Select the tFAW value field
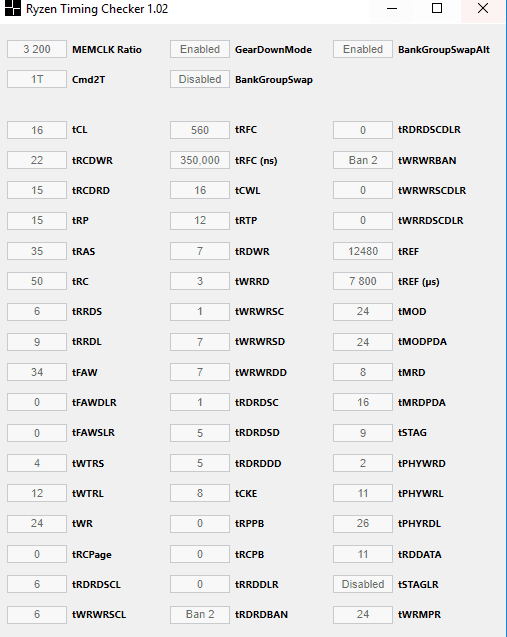 (37, 372)
